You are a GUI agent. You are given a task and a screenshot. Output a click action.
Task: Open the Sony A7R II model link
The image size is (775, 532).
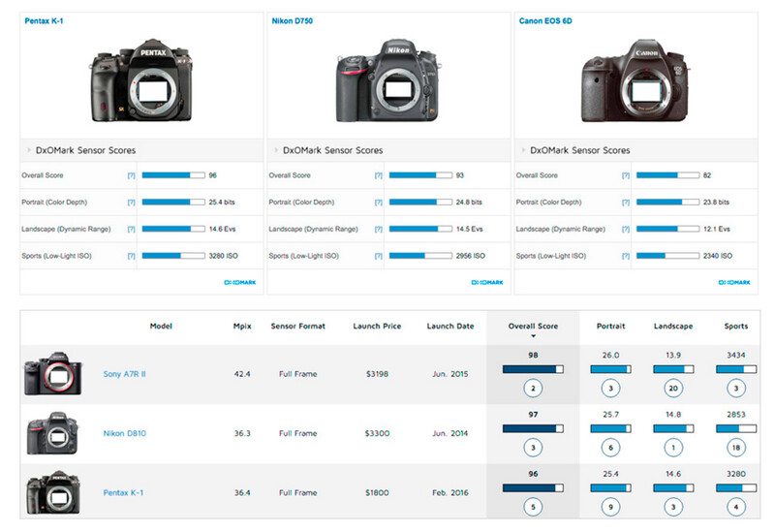point(125,374)
